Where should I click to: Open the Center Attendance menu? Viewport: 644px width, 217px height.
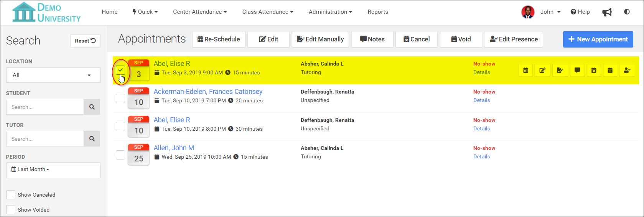200,12
